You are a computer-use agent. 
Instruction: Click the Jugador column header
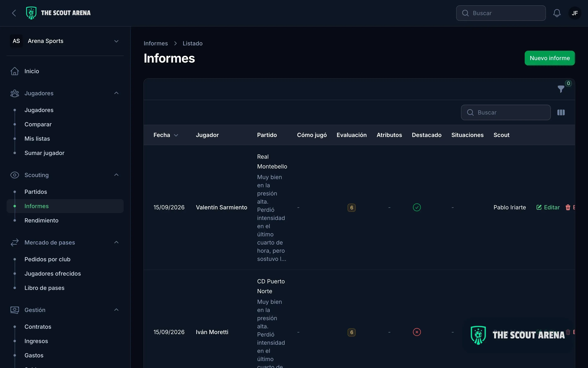[x=207, y=135]
